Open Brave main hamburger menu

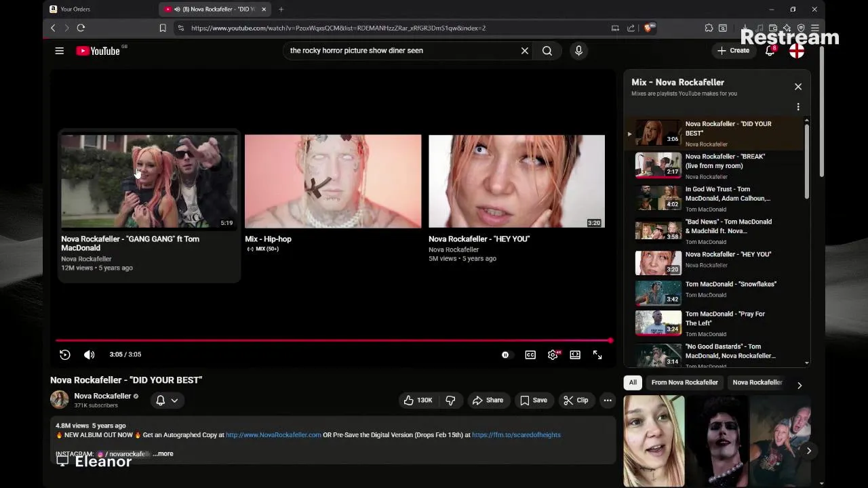(x=815, y=28)
